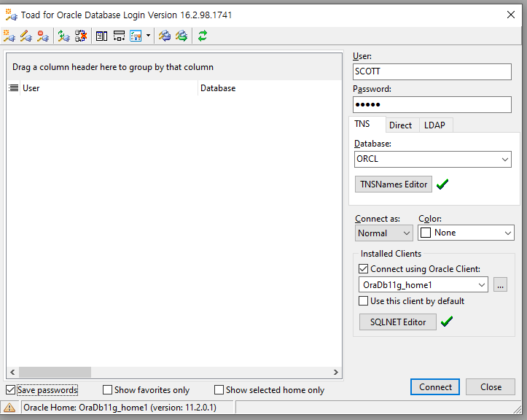Open the SQLNET Editor
Image resolution: width=527 pixels, height=420 pixels.
coord(398,322)
